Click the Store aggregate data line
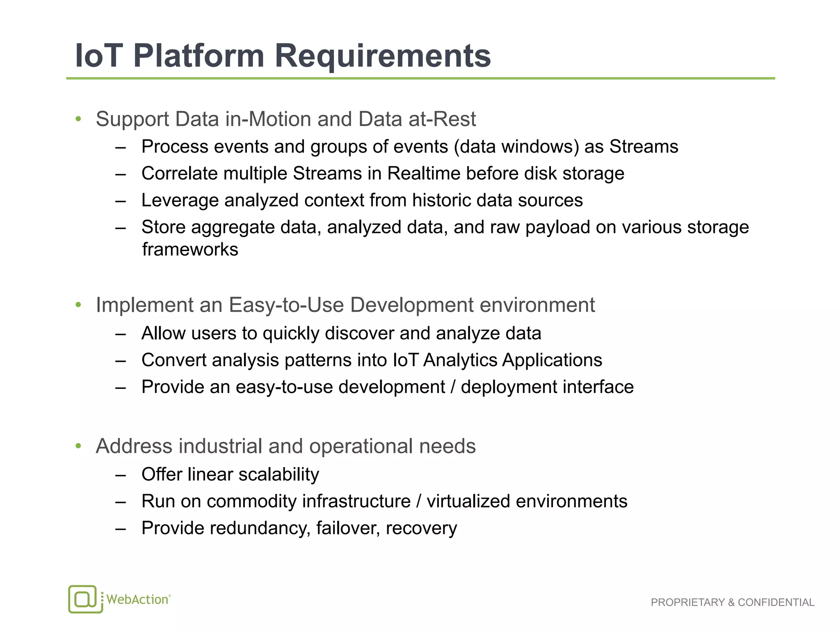The width and height of the screenshot is (840, 630). tap(445, 228)
